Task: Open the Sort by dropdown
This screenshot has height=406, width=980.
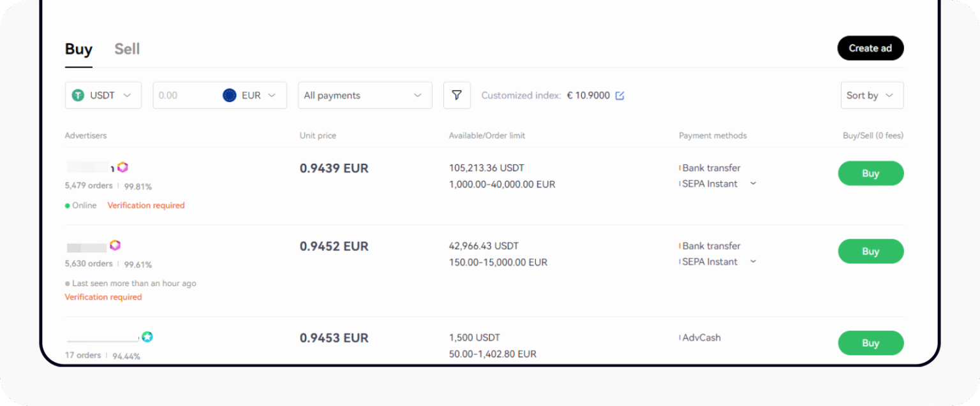Action: (872, 95)
